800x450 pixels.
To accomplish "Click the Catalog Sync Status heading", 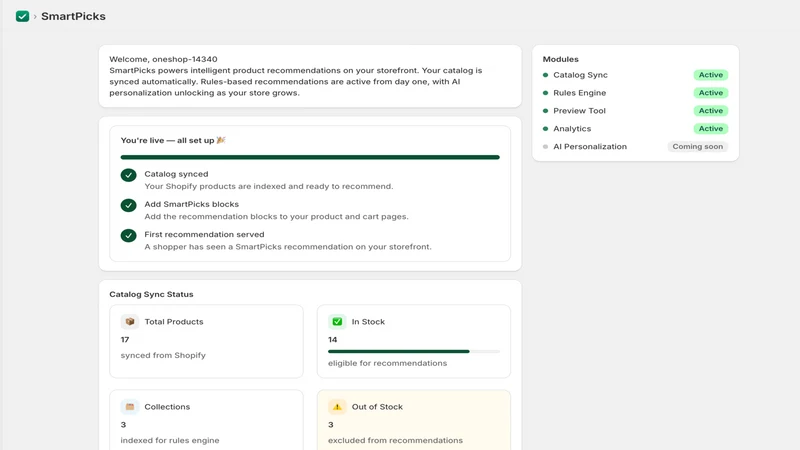I will pos(151,294).
